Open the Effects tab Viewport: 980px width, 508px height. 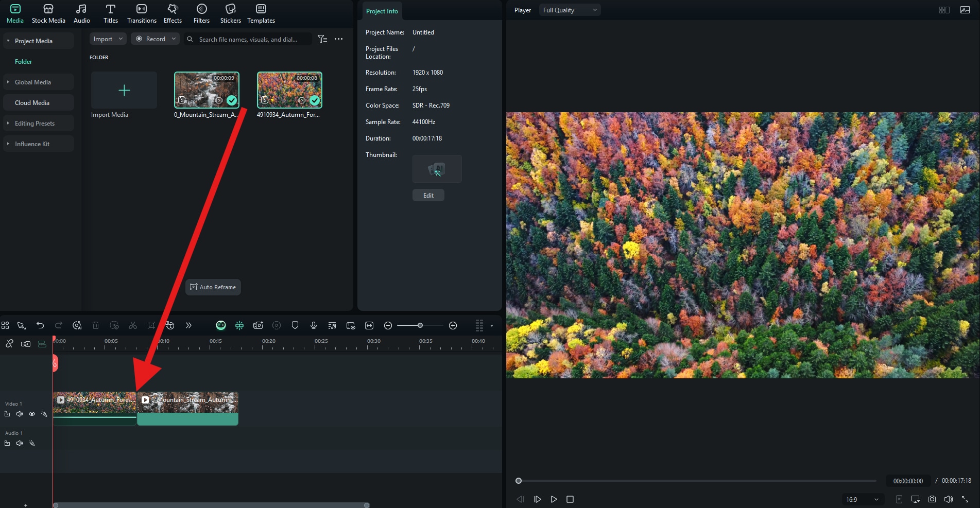tap(173, 14)
